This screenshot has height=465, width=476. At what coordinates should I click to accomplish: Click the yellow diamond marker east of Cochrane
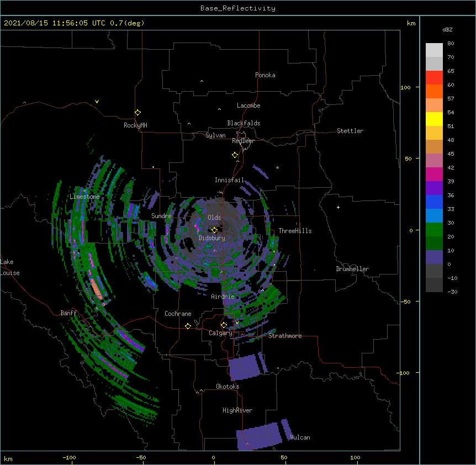pos(188,326)
